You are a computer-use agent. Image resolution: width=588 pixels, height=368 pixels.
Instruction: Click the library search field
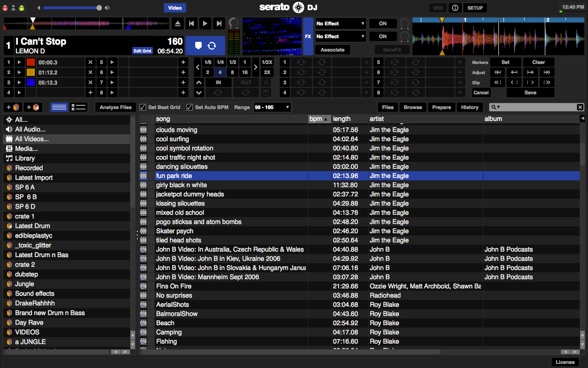(x=537, y=107)
